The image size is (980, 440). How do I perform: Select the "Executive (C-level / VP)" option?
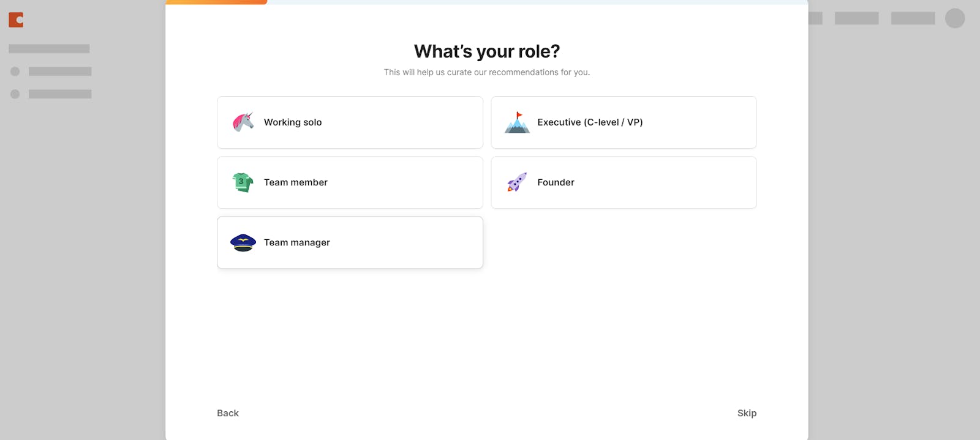tap(590, 122)
